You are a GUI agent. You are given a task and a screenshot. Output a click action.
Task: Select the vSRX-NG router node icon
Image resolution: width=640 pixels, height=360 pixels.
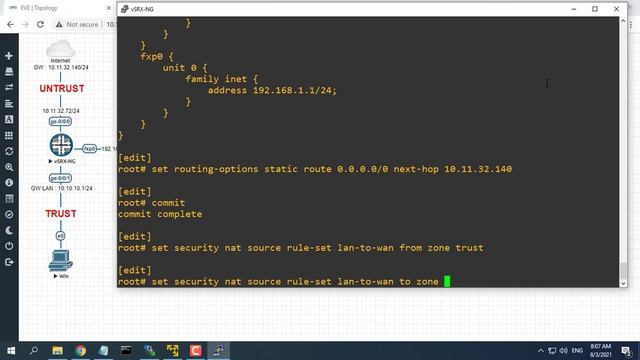point(61,145)
